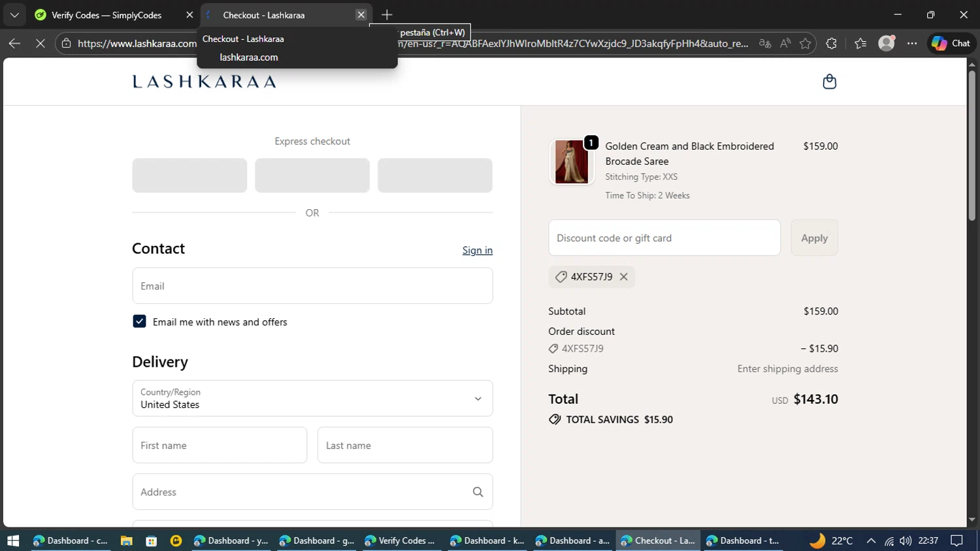Click the Sign in link
This screenshot has height=551, width=980.
(478, 250)
